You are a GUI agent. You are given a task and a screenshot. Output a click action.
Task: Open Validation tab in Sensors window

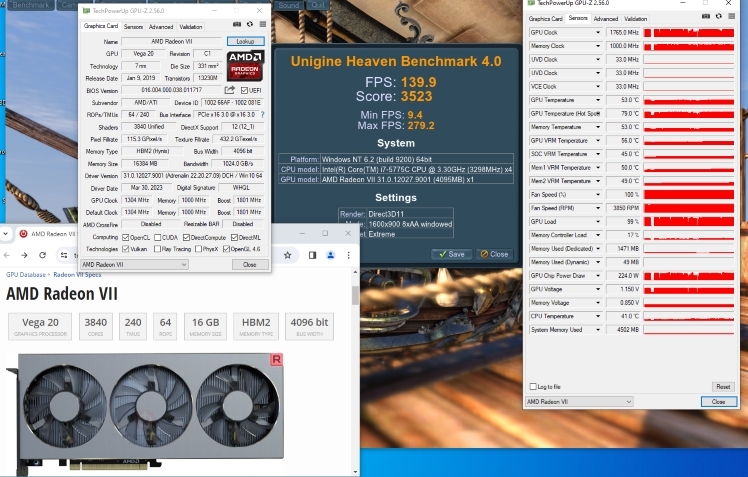pos(635,19)
